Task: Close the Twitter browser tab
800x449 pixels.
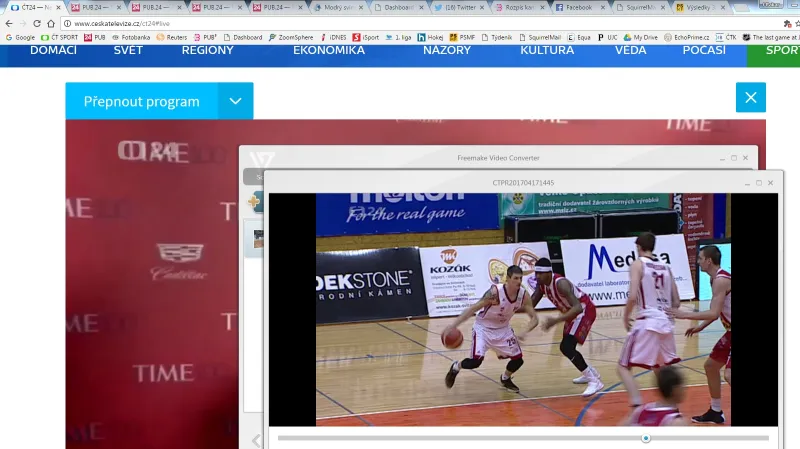Action: coord(482,8)
